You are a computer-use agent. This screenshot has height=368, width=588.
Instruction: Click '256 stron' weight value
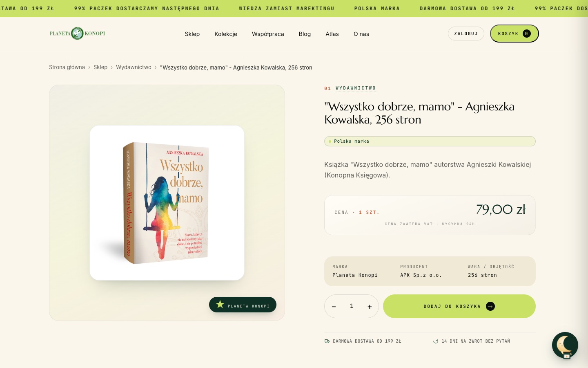click(482, 275)
